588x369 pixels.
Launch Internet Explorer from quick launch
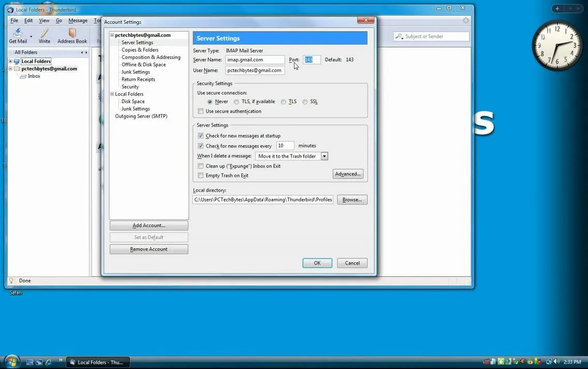[48, 362]
